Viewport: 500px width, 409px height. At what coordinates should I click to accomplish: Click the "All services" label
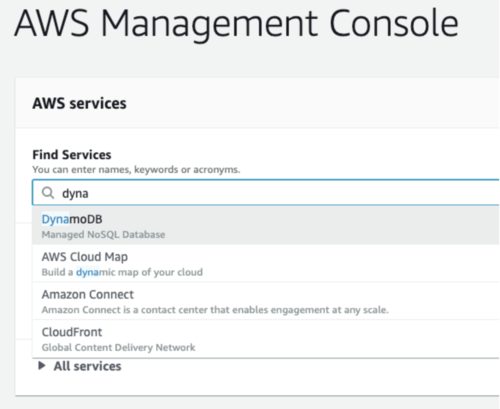(x=87, y=366)
